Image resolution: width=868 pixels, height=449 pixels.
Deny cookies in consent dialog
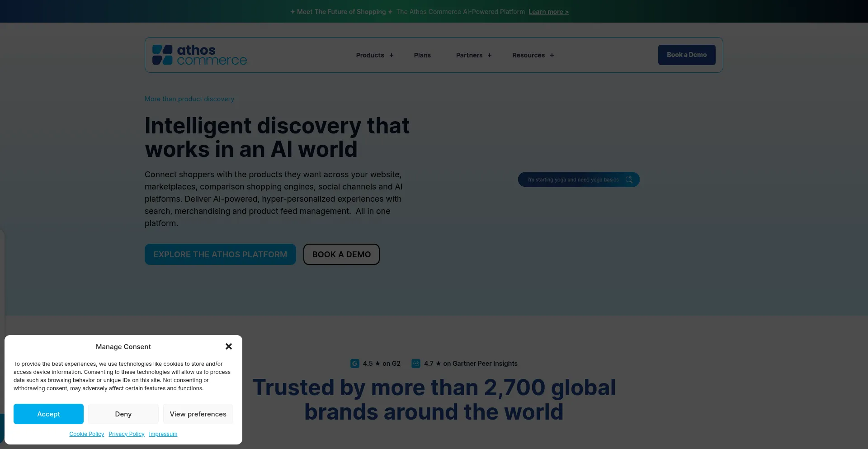[123, 414]
